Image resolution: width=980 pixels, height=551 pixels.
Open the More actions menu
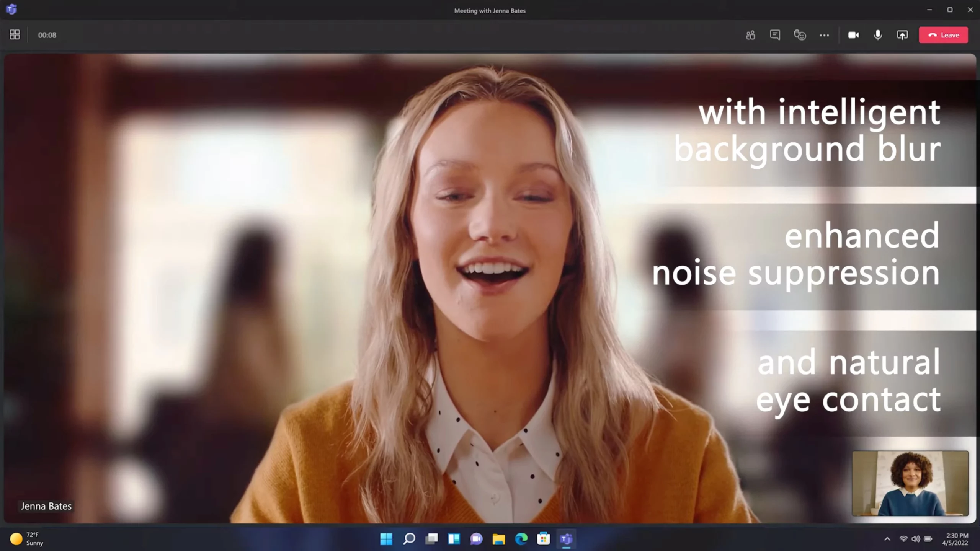[x=825, y=35]
